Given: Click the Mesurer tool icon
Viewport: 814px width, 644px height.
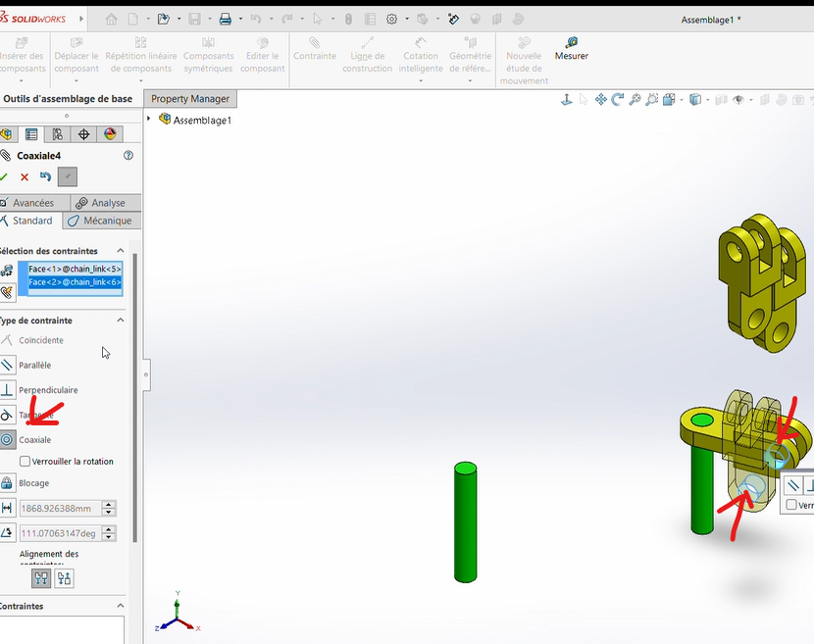Looking at the screenshot, I should pyautogui.click(x=572, y=42).
